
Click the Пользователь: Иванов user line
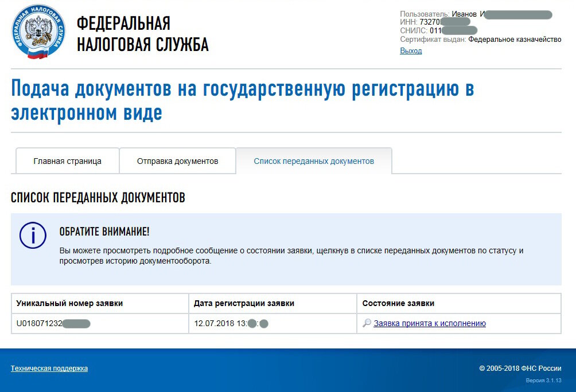point(476,14)
